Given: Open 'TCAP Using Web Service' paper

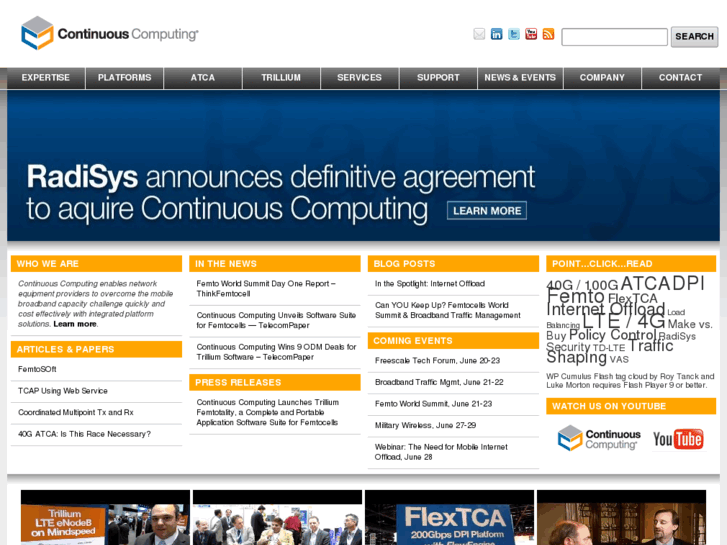Looking at the screenshot, I should click(x=63, y=391).
